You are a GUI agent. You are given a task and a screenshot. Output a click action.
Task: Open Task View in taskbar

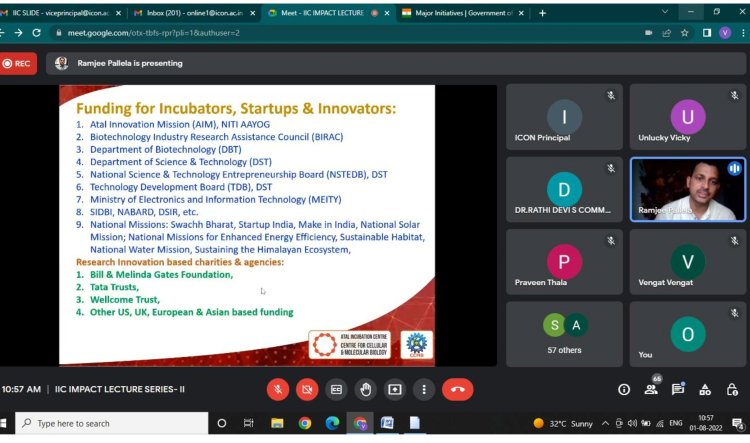pyautogui.click(x=249, y=423)
